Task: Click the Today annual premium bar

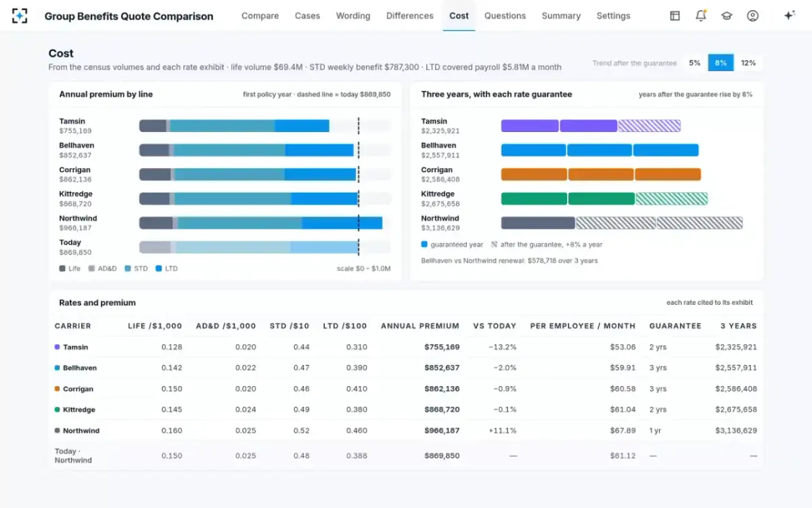Action: pyautogui.click(x=248, y=247)
